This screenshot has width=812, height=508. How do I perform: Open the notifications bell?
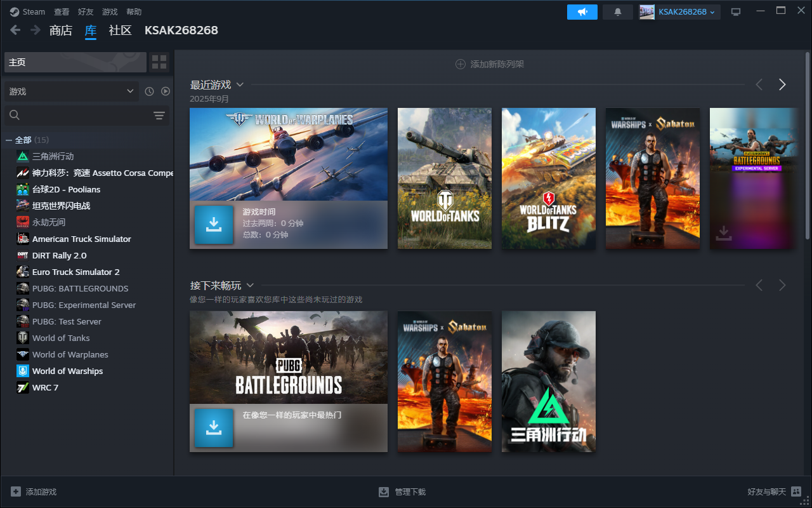pyautogui.click(x=617, y=12)
